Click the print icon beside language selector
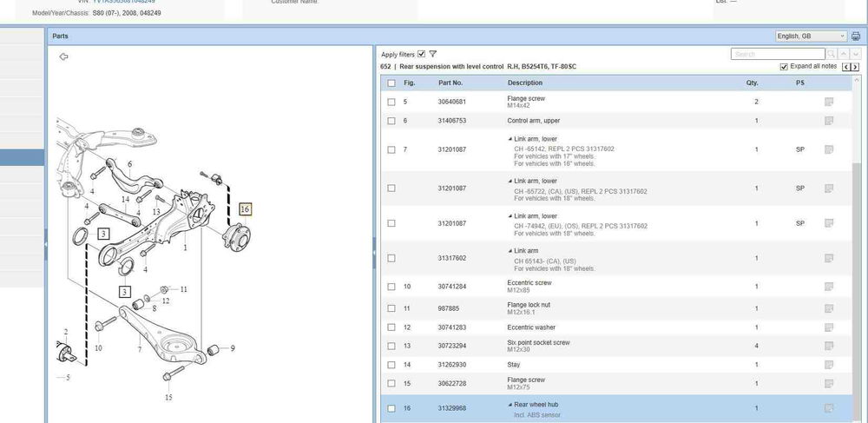Viewport: 868px width, 423px height. pyautogui.click(x=856, y=36)
